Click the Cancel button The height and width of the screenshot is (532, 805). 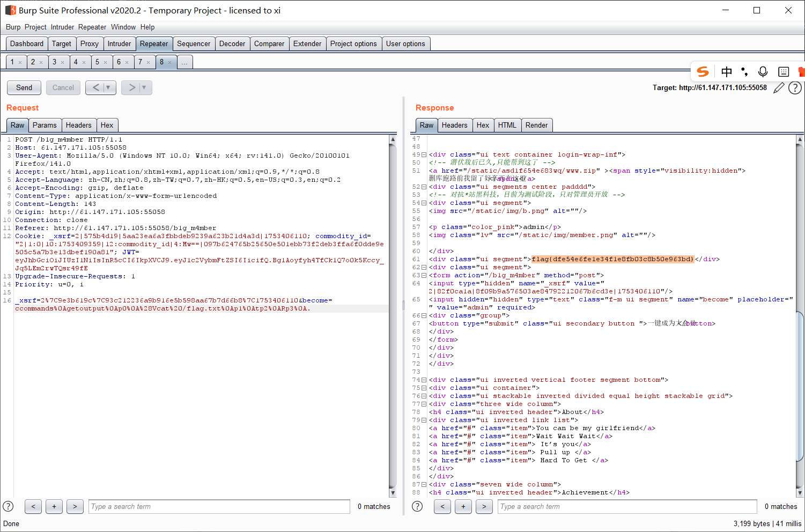pyautogui.click(x=63, y=87)
